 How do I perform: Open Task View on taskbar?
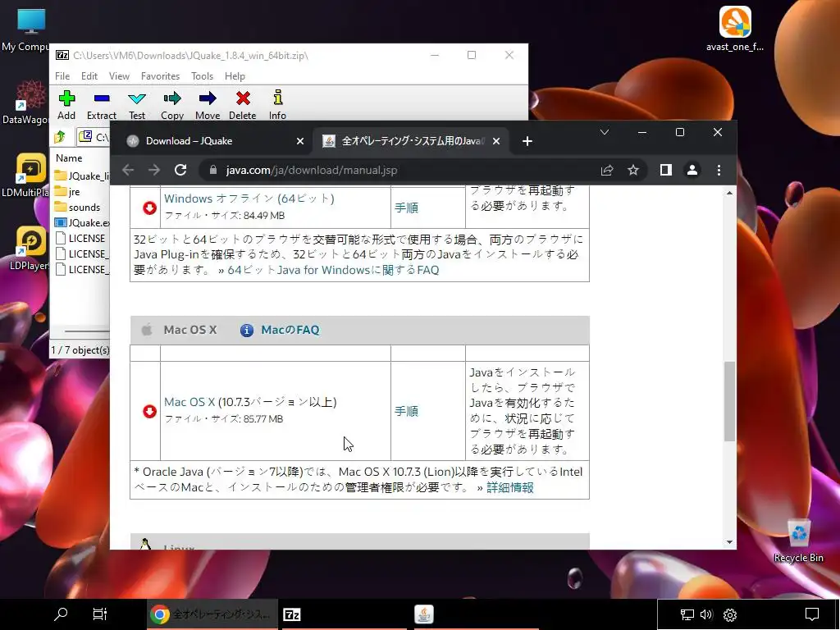[100, 614]
